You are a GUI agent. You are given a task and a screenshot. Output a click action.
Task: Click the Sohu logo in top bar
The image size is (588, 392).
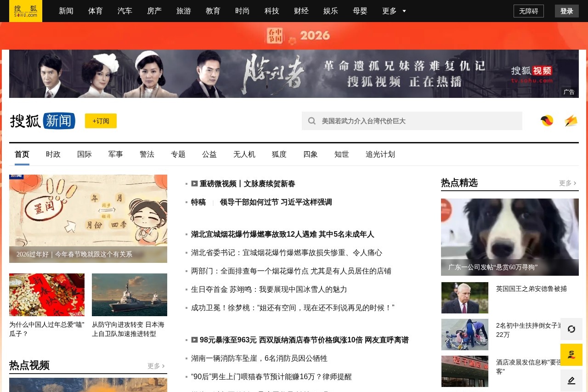tap(26, 11)
